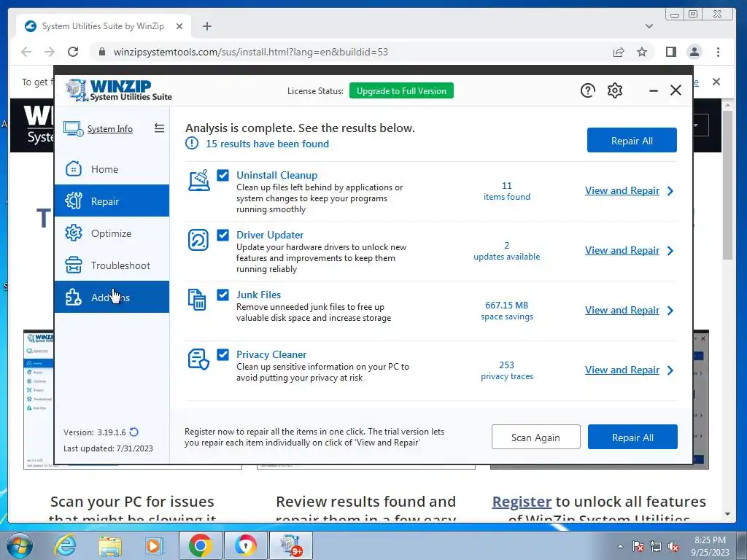The height and width of the screenshot is (560, 747).
Task: Click the browser page vertical scrollbar
Action: coord(727,184)
